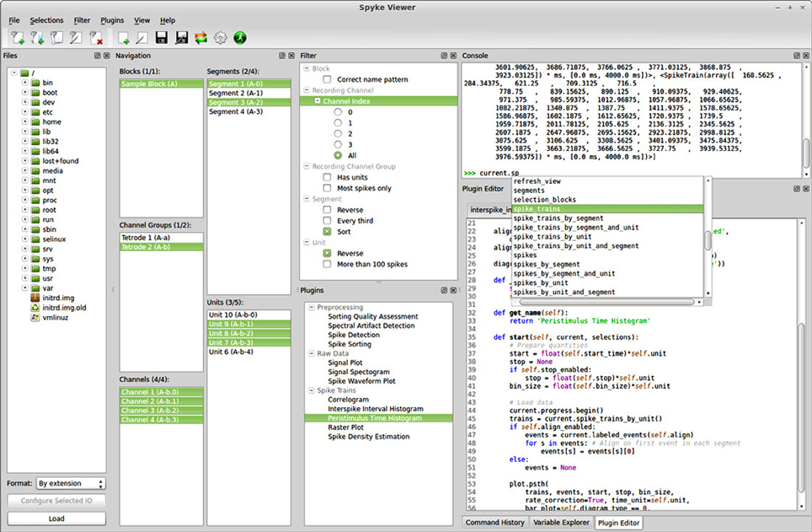Toggle More than 100 spikes checkbox

pos(328,265)
